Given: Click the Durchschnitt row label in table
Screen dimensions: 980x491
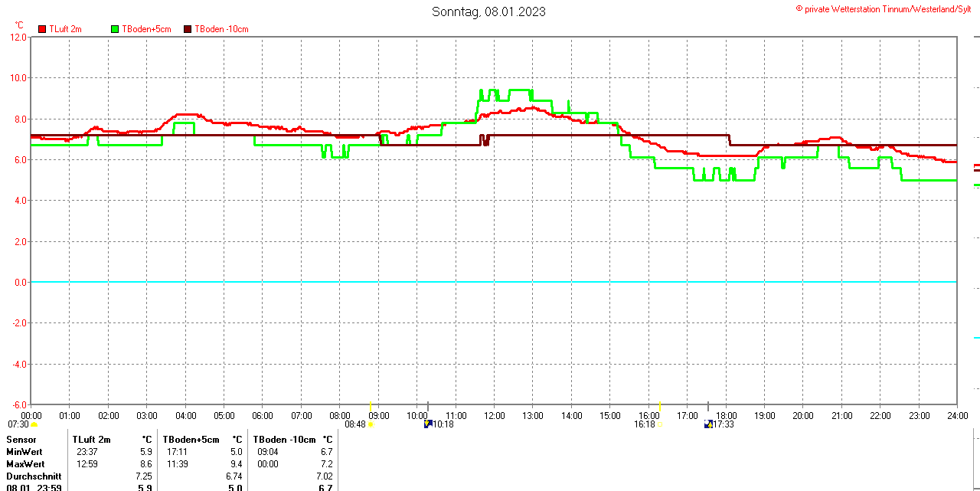Looking at the screenshot, I should point(34,476).
